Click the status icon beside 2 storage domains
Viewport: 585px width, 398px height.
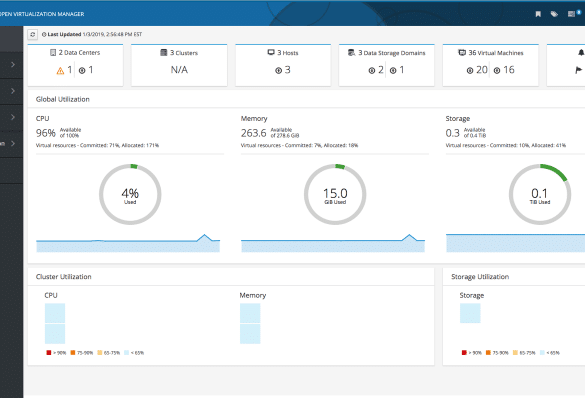[x=372, y=70]
